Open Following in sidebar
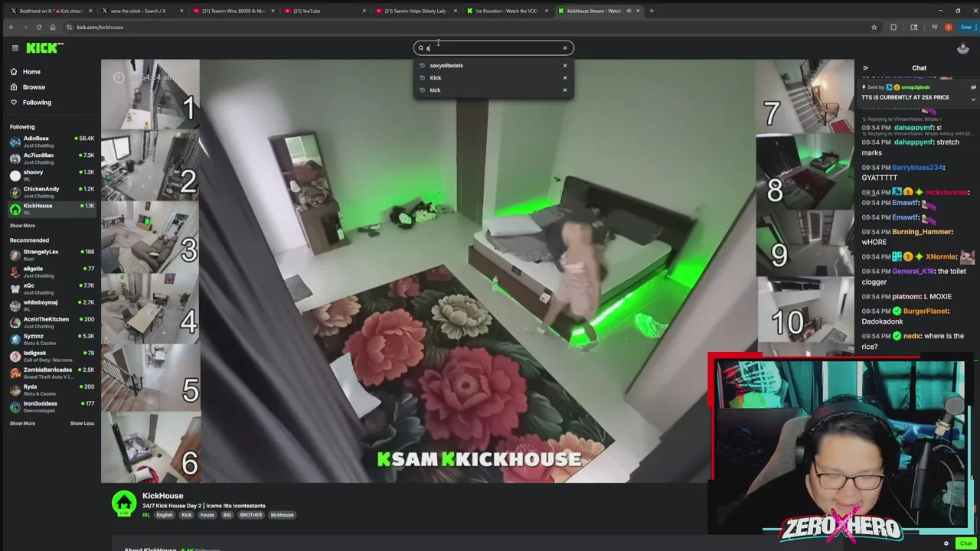The width and height of the screenshot is (980, 551). coord(37,102)
